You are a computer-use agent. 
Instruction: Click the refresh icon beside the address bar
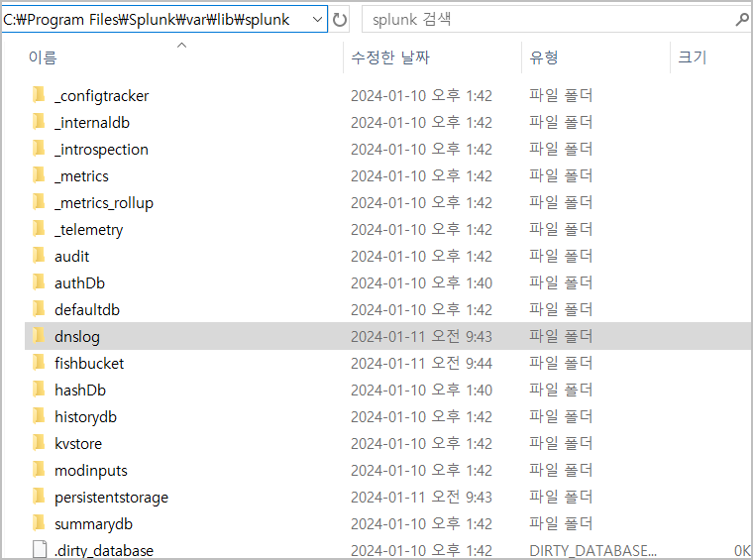pyautogui.click(x=340, y=20)
